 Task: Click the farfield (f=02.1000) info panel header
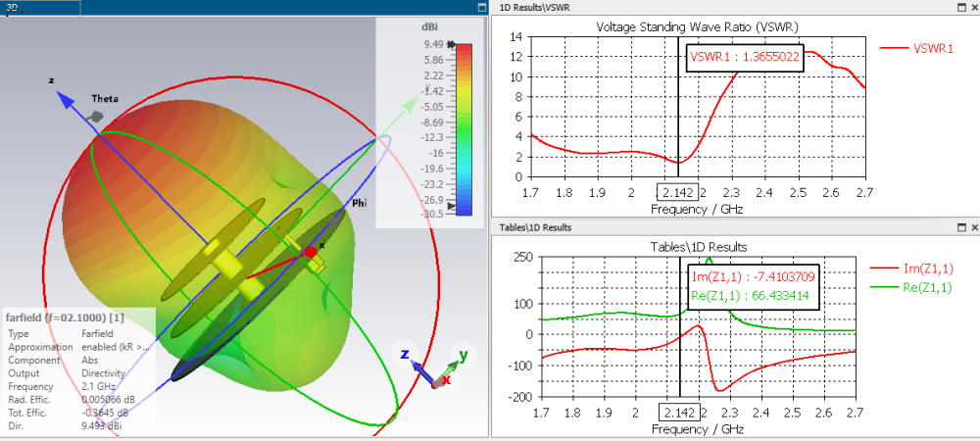coord(65,318)
